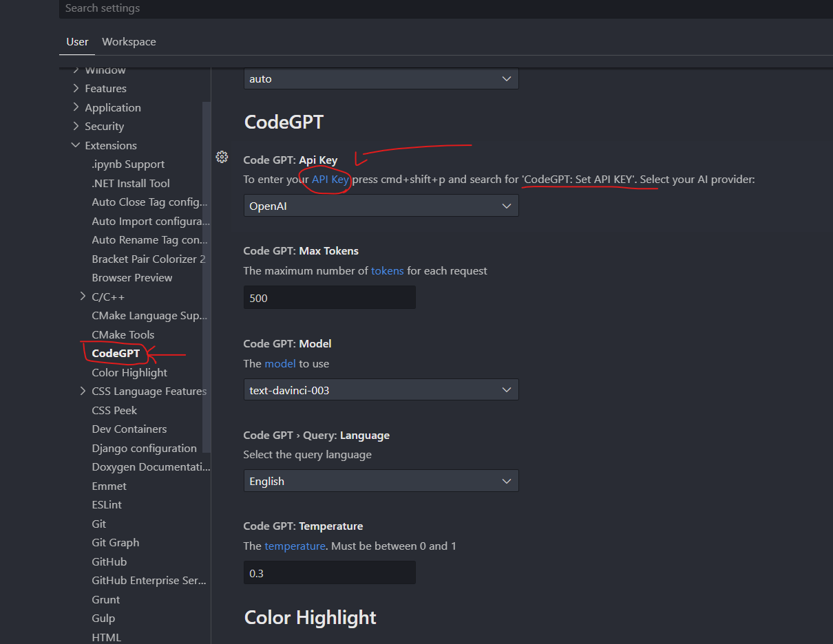The width and height of the screenshot is (833, 644).
Task: Click the Temperature field showing 0.3
Action: [330, 572]
